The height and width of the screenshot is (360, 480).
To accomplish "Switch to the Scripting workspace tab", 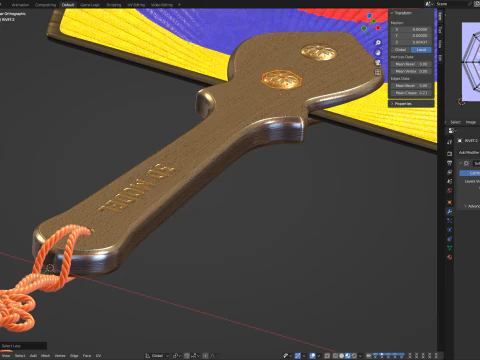I will click(x=114, y=5).
